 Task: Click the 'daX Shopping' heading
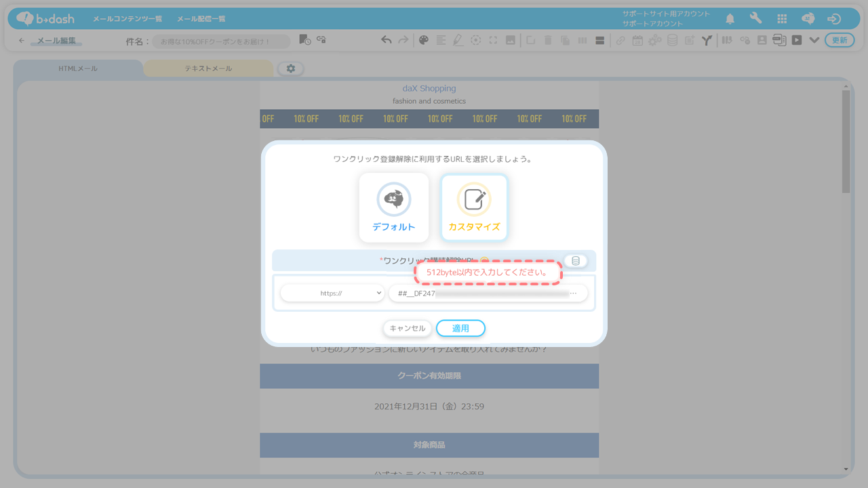[x=429, y=88]
